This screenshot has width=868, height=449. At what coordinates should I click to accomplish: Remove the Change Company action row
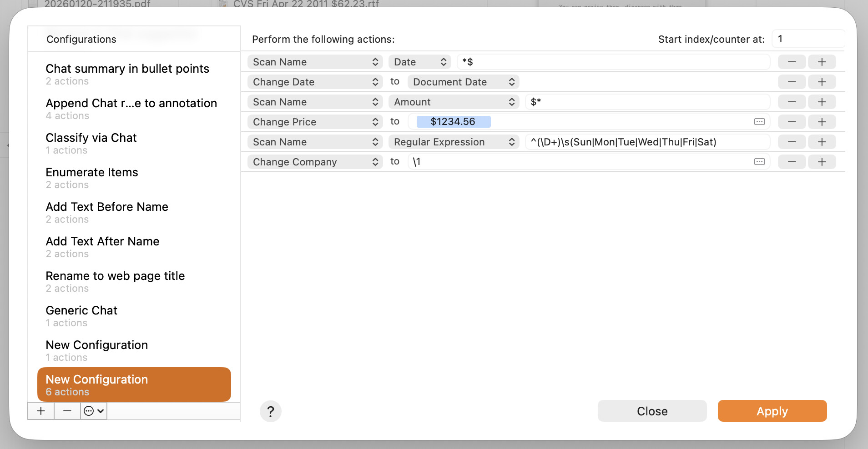tap(792, 162)
